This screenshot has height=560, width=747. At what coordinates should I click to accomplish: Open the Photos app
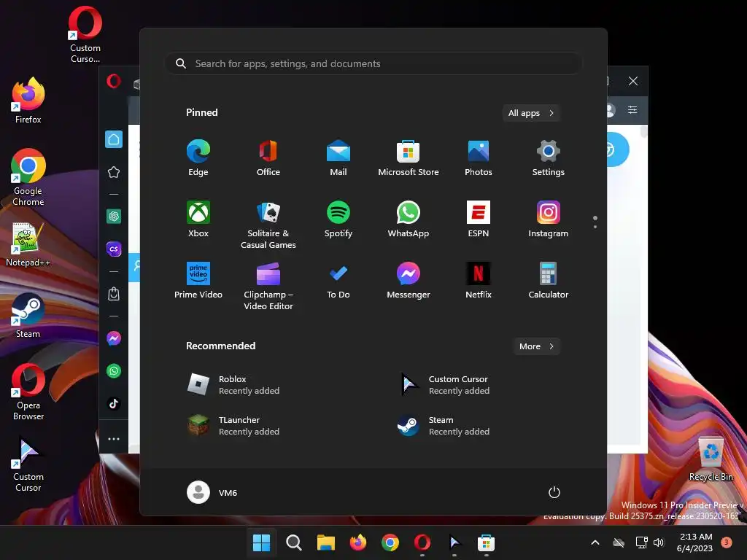pyautogui.click(x=479, y=158)
